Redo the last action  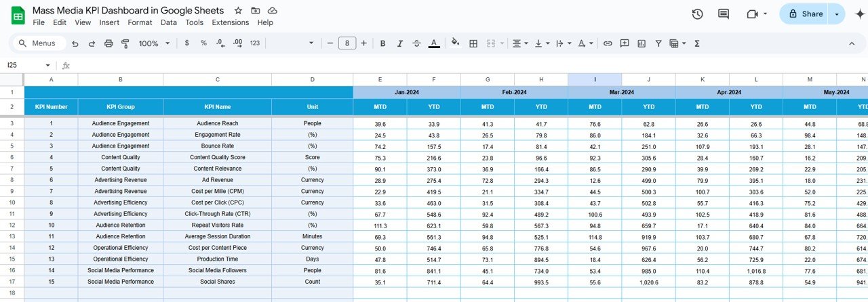[92, 43]
